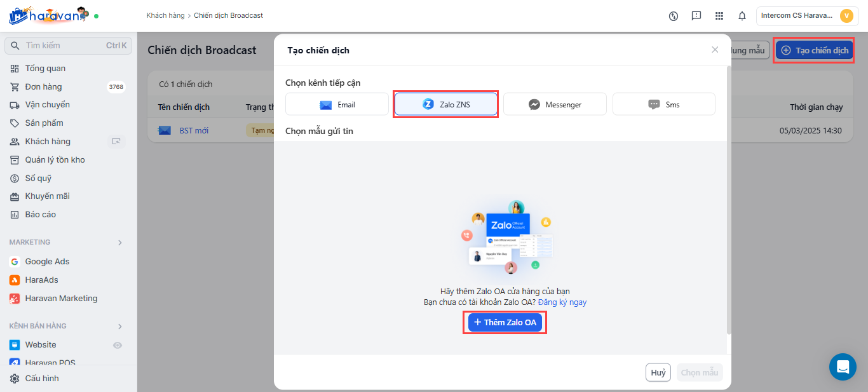868x392 pixels.
Task: Open Haravan Marketing
Action: (x=61, y=299)
